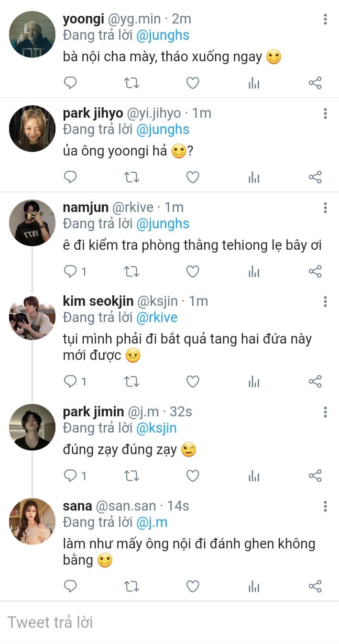Viewport: 339px width, 644px height.
Task: Retweet park jihyo's reply
Action: point(131,178)
